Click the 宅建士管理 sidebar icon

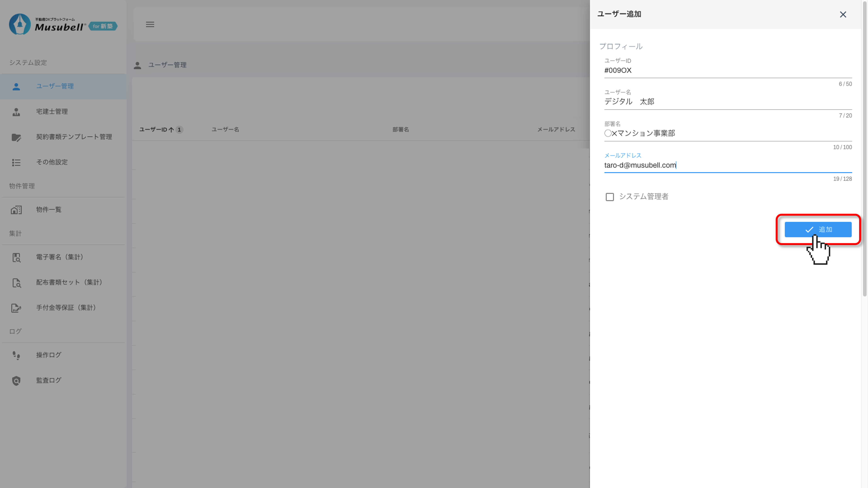click(16, 112)
